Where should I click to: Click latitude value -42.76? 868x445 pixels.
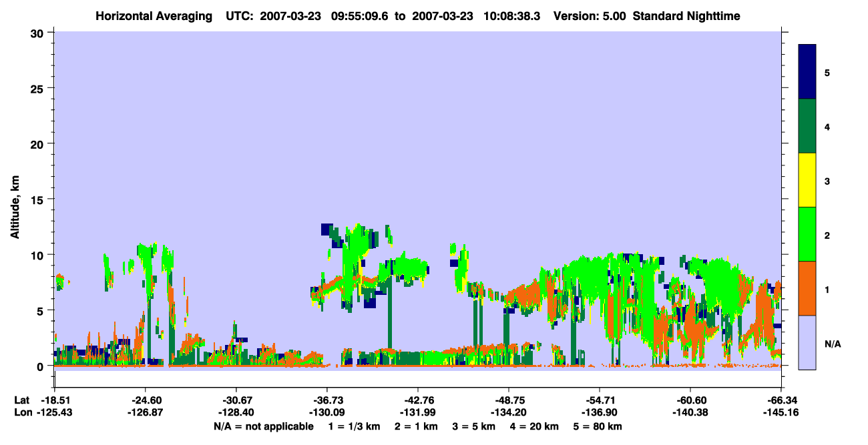[x=418, y=400]
